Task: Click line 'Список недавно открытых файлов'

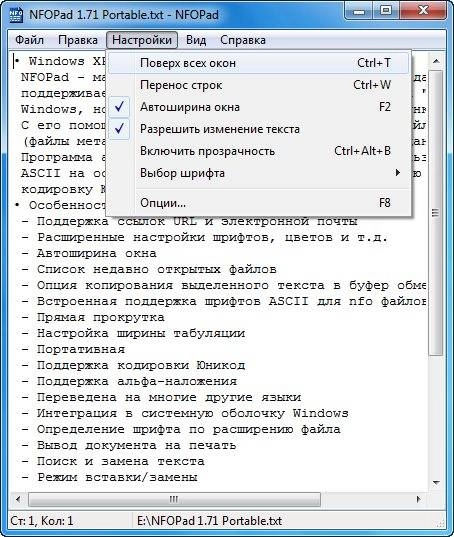Action: (156, 270)
